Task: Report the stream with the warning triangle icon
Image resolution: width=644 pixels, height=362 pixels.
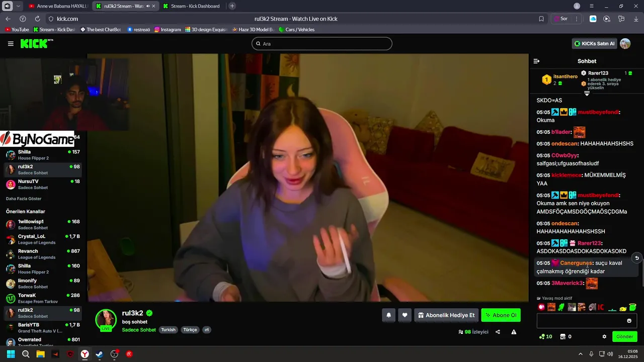Action: [514, 332]
